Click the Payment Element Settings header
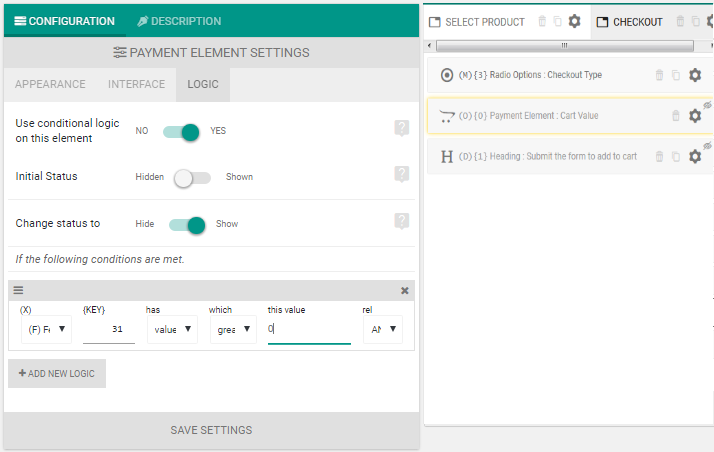Viewport: 714px width, 452px height. pyautogui.click(x=211, y=53)
